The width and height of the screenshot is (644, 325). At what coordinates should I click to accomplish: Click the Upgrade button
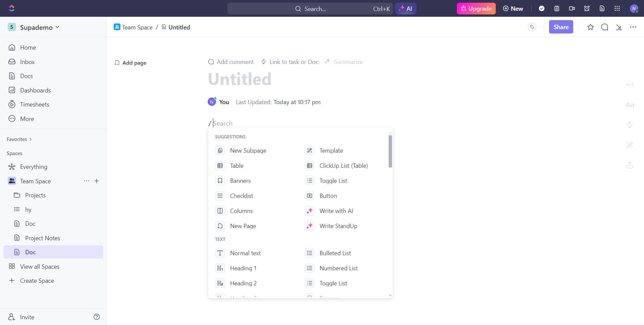click(x=476, y=9)
